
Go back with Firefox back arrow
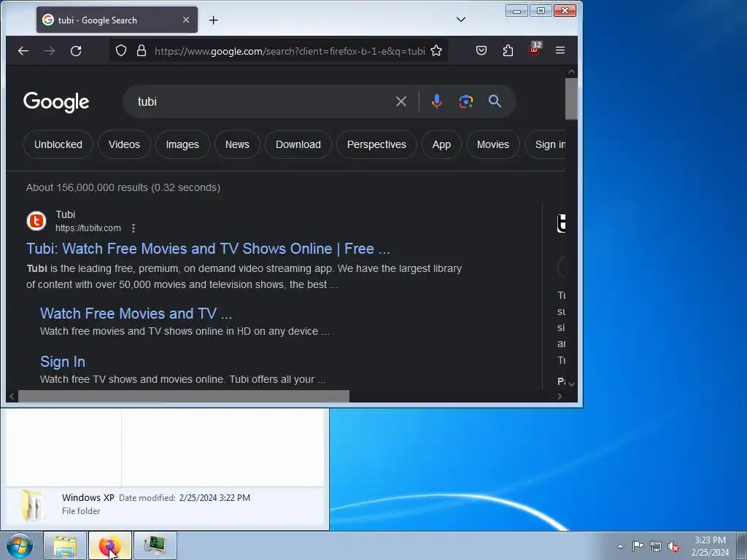(23, 51)
